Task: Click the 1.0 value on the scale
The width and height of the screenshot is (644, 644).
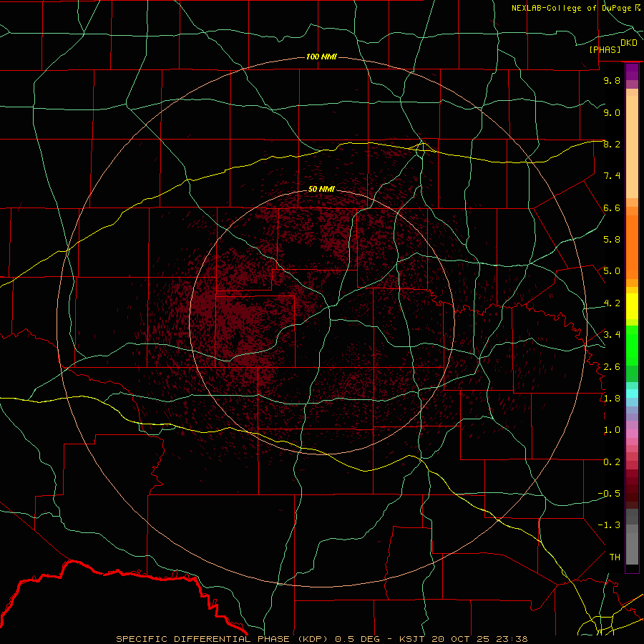Action: (x=612, y=430)
